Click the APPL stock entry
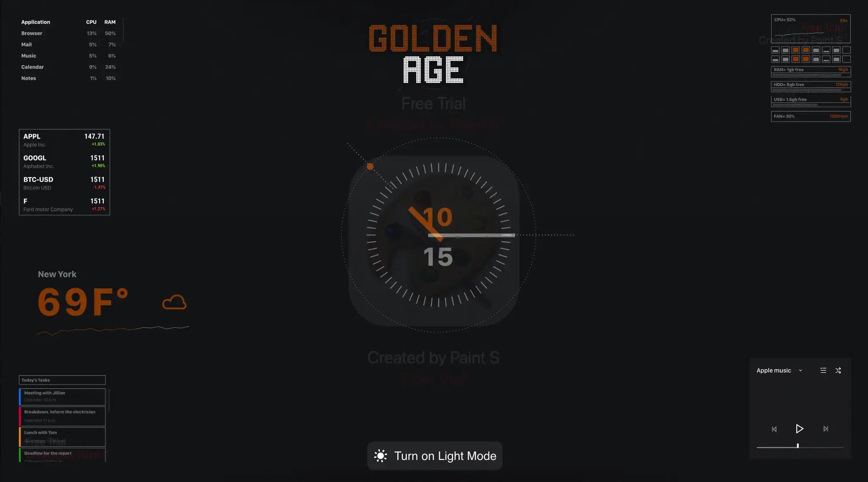Viewport: 868px width, 482px height. 64,139
